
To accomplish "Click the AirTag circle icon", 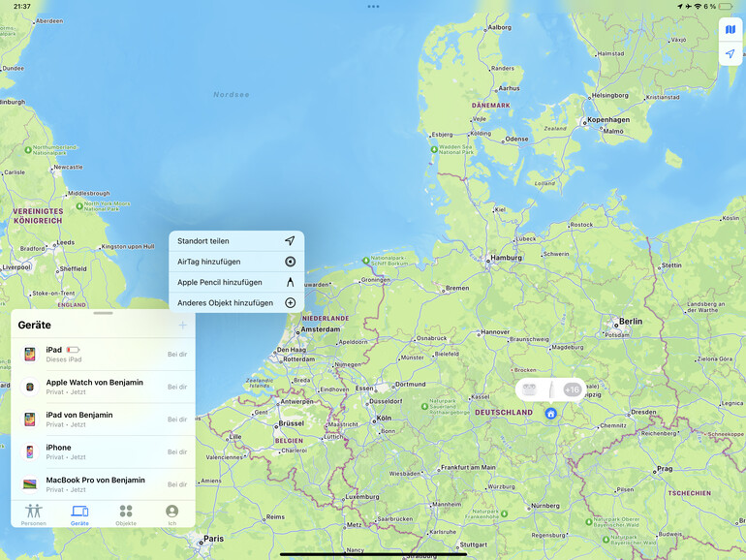I will click(x=291, y=262).
